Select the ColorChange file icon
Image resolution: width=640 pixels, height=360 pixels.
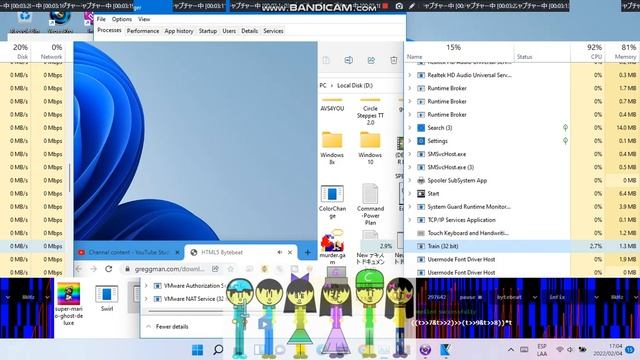coord(332,193)
